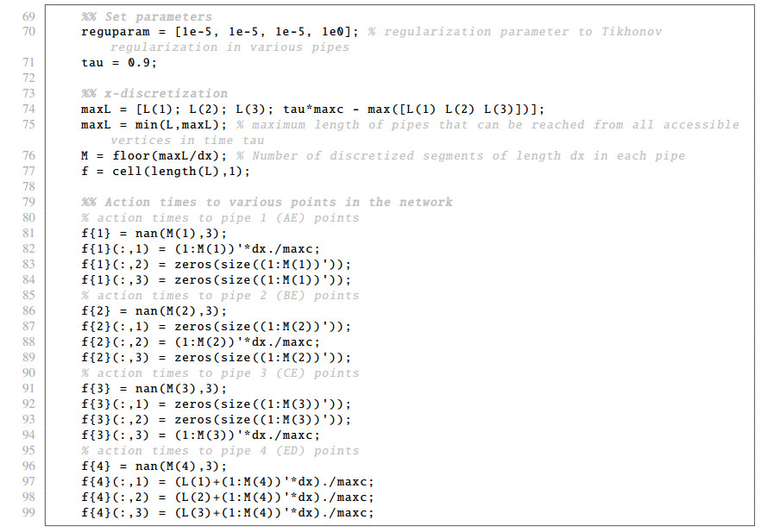This screenshot has height=532, width=773.
Task: Click the pipe 4 (ED) points comment
Action: [220, 450]
